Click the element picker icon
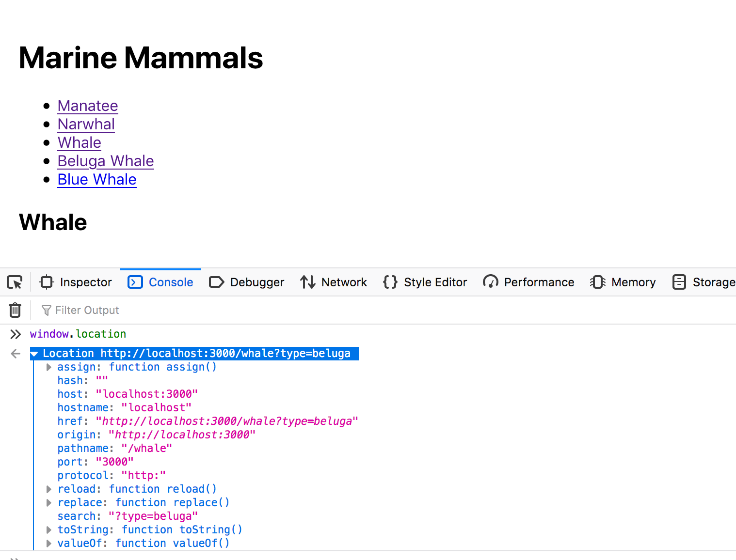 [15, 282]
